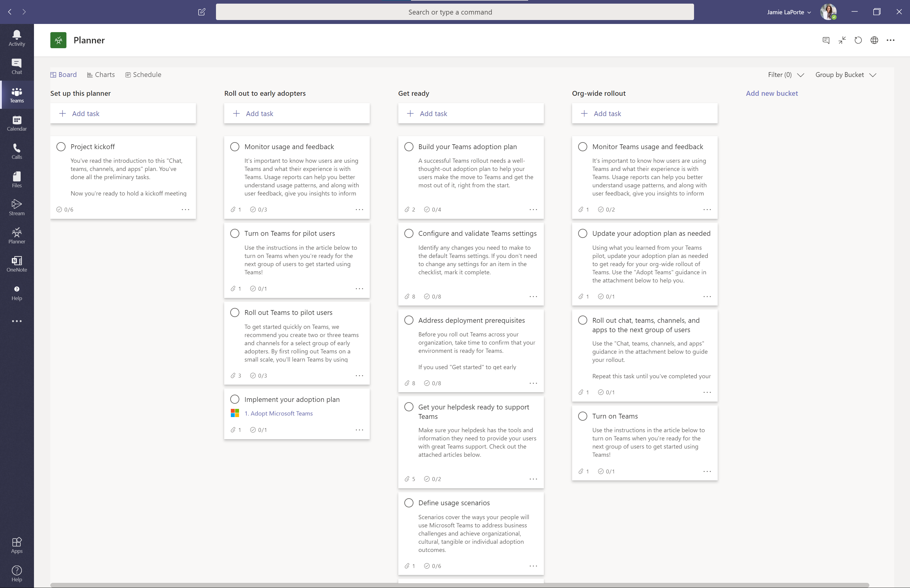The width and height of the screenshot is (910, 588).
Task: Add task to Roll out to early adopters
Action: point(297,113)
